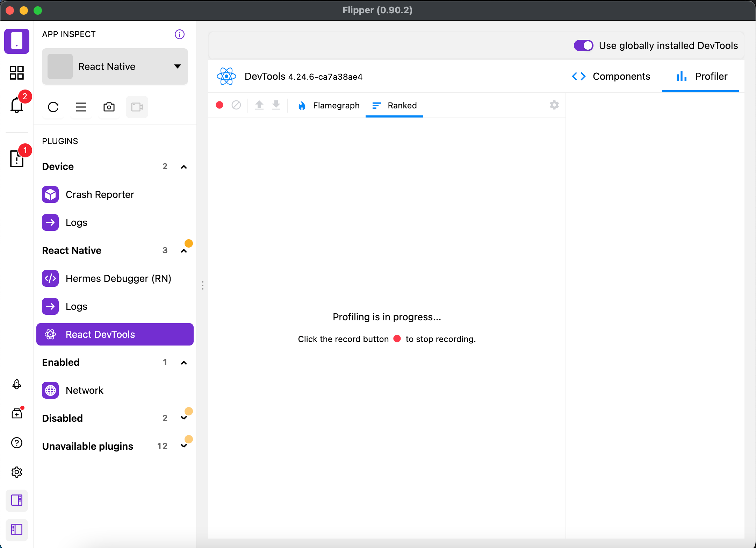Select the React DevTools plugin
Viewport: 756px width, 548px height.
pyautogui.click(x=115, y=334)
